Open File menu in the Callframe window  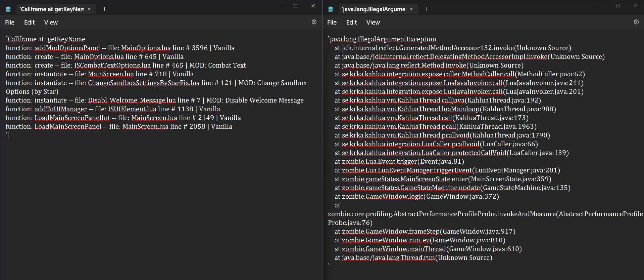tap(10, 22)
